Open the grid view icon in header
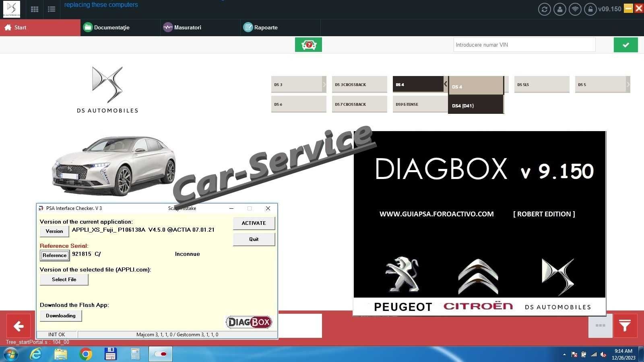Image resolution: width=644 pixels, height=362 pixels. [35, 9]
